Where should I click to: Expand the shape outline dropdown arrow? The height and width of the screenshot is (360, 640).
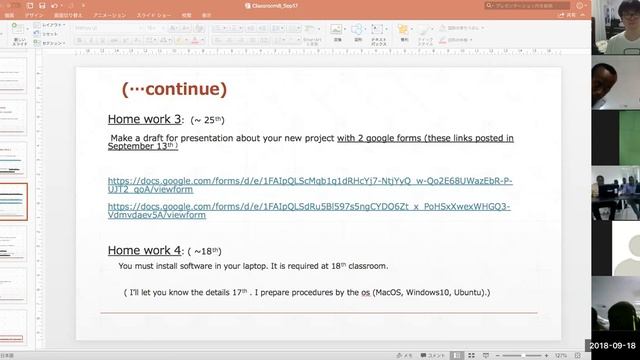471,40
